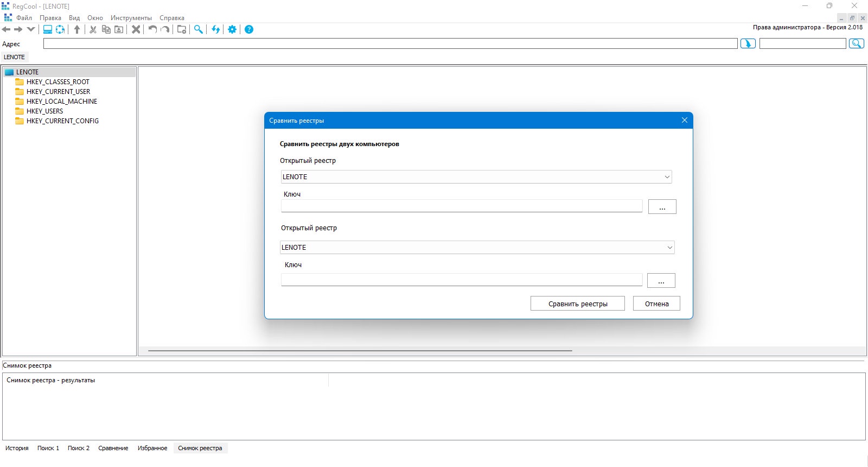Switch to the Сравнение tab
Screen dimensions: 868x467
113,448
